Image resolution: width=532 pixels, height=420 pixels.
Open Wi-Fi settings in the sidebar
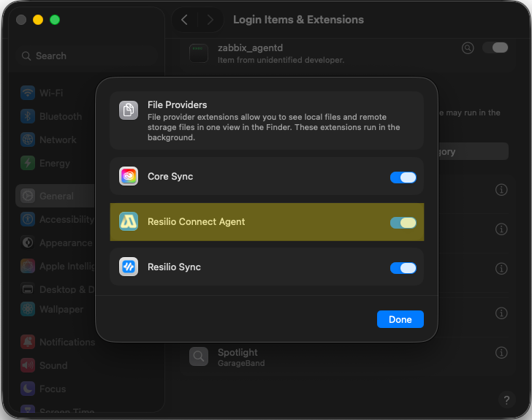54,93
